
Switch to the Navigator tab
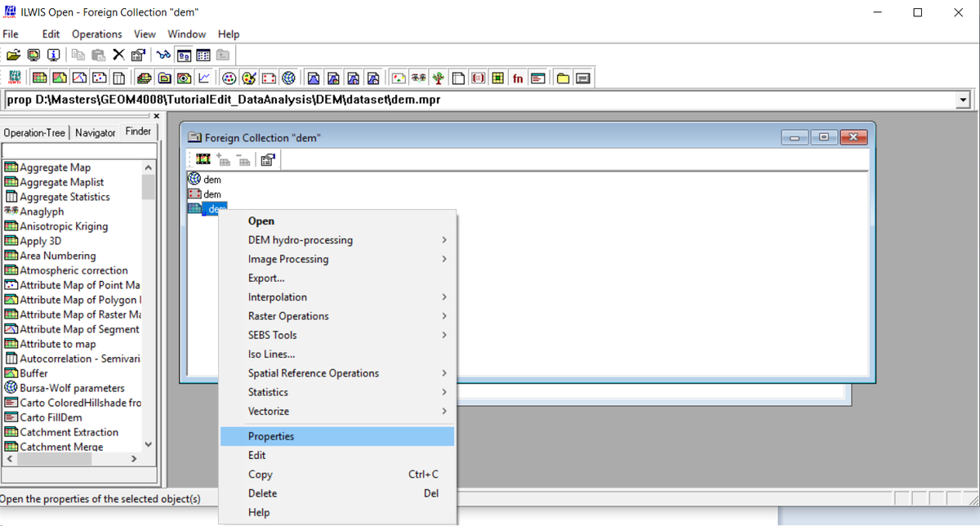pos(96,133)
